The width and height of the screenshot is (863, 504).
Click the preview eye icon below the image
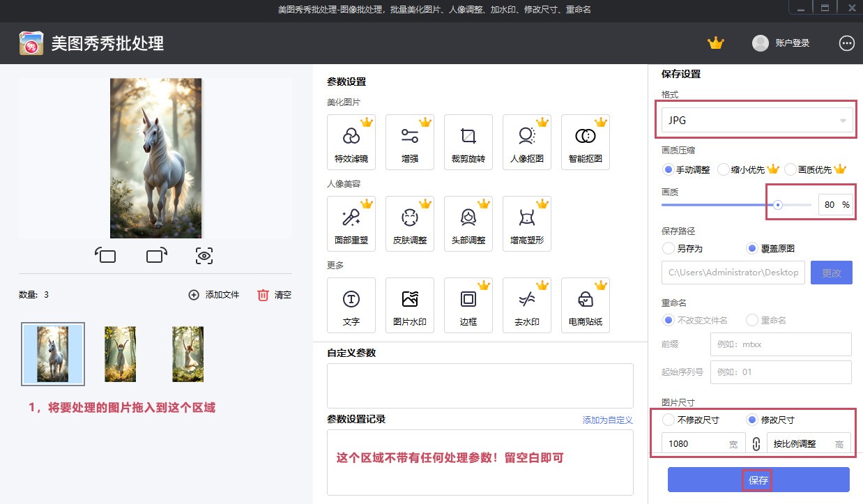tap(204, 256)
